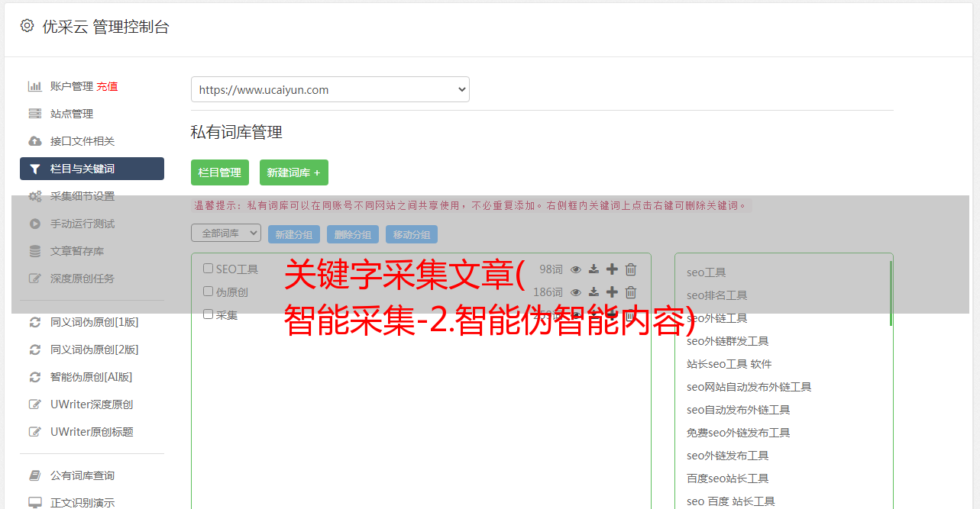
Task: Click the 栏目管理 green button
Action: (220, 172)
